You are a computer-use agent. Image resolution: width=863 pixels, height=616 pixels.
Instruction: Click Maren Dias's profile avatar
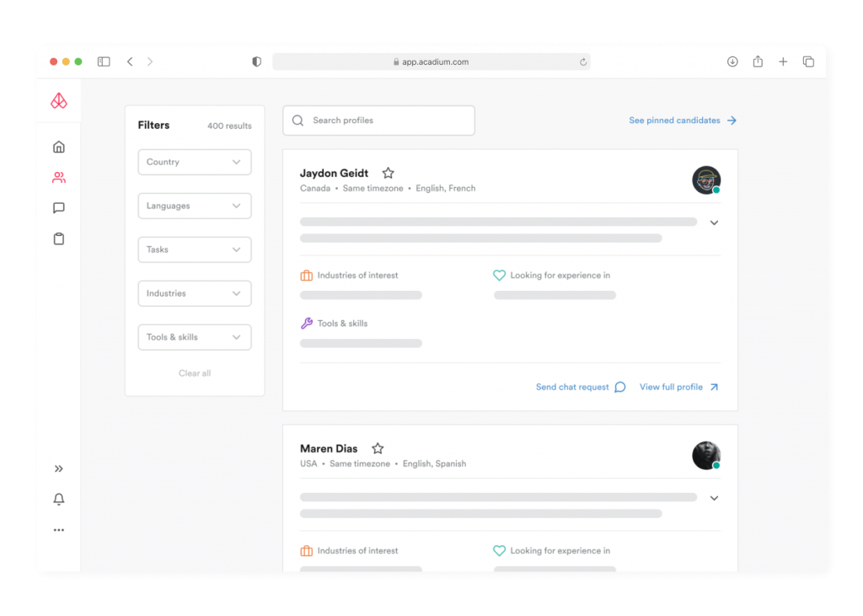[x=706, y=455]
